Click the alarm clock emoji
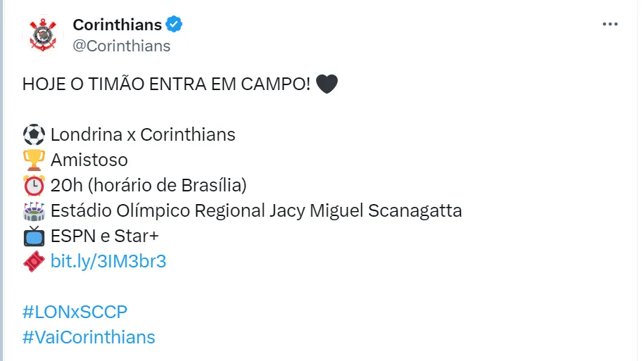The image size is (644, 361). [x=34, y=186]
